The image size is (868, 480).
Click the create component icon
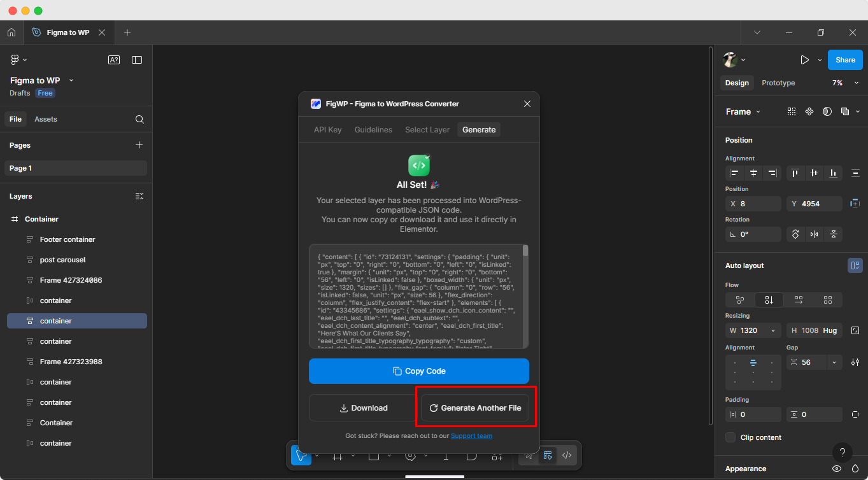tap(809, 111)
